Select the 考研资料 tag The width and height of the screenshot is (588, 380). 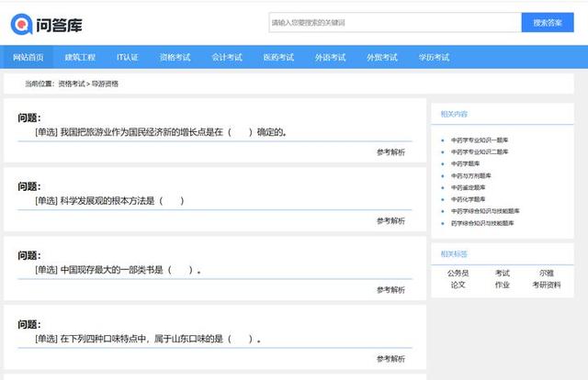[x=547, y=285]
